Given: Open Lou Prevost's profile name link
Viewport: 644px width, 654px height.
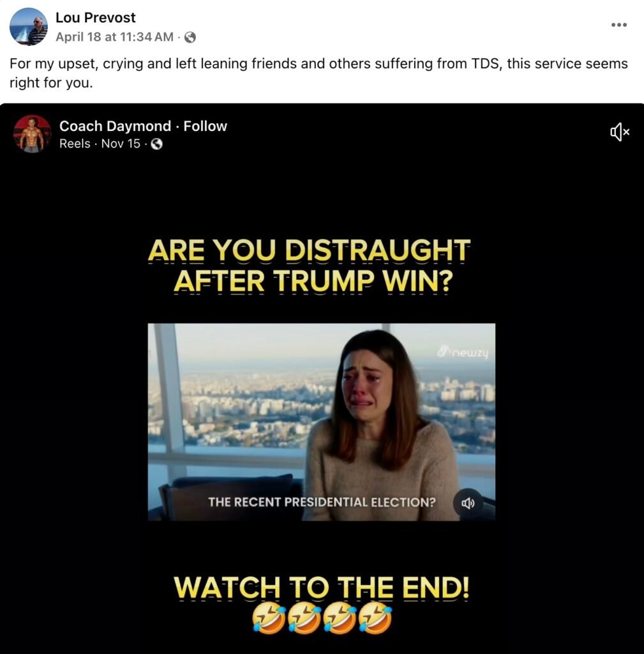Looking at the screenshot, I should tap(96, 17).
